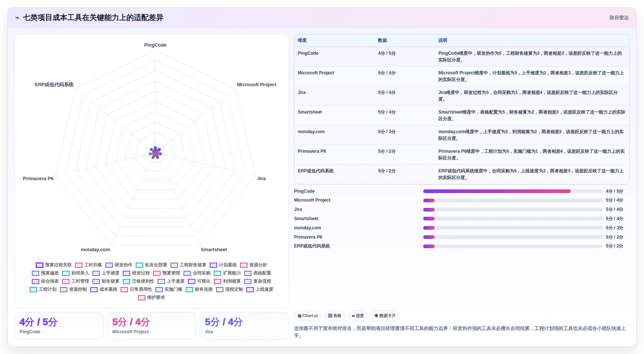Toggle the 迁移便利性 legend entry
This screenshot has height=354, width=644.
pyautogui.click(x=138, y=281)
